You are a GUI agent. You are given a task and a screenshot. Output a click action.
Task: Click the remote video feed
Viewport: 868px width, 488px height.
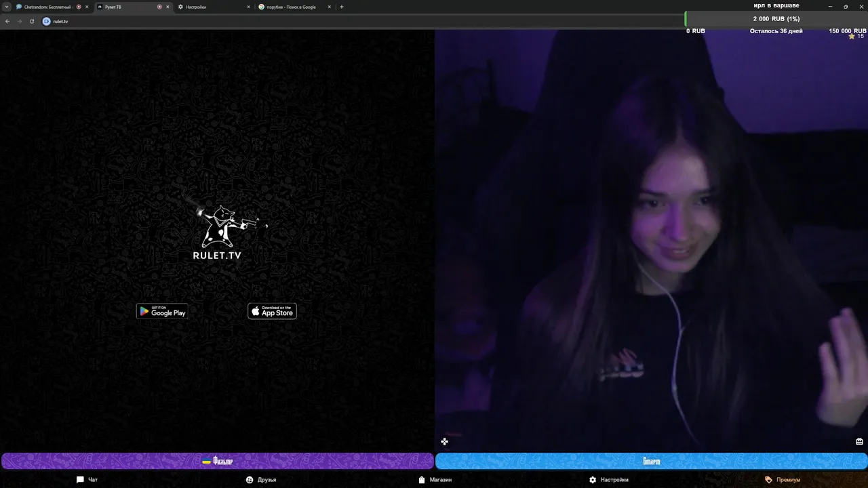[x=651, y=241]
